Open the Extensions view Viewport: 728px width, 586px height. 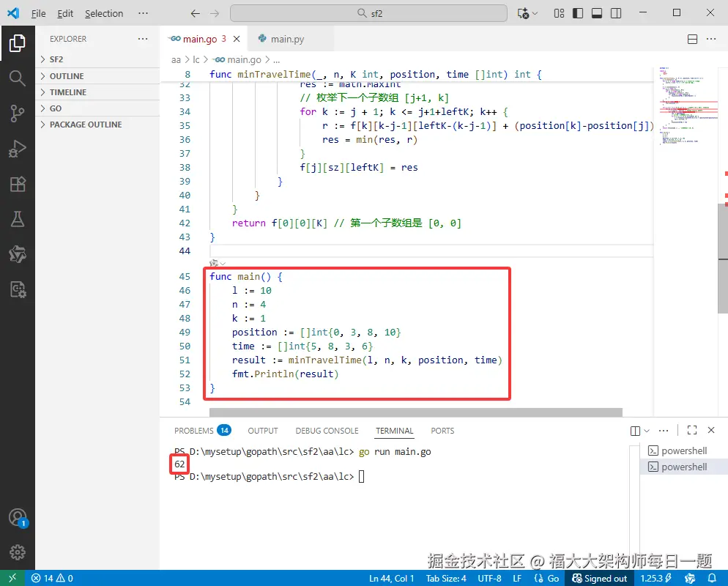tap(17, 184)
